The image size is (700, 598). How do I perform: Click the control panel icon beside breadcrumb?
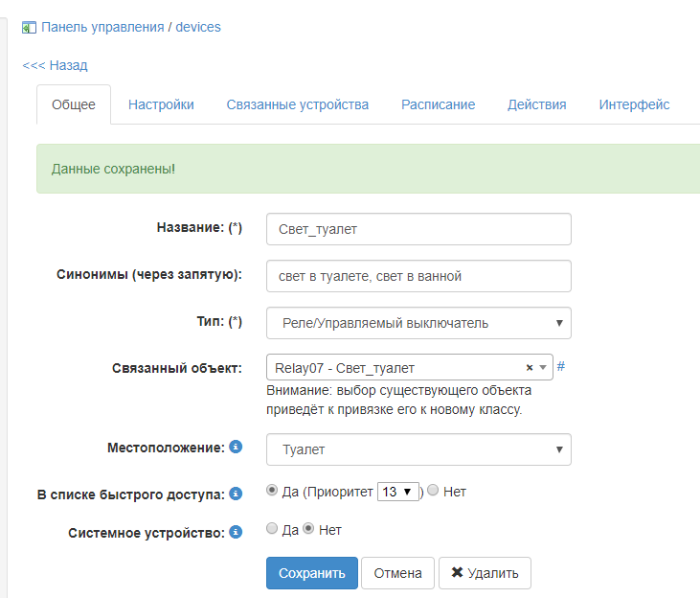(29, 28)
